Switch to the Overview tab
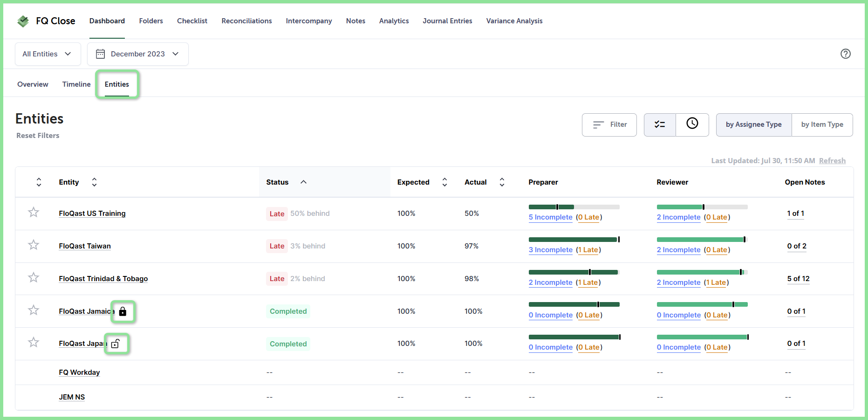 [33, 84]
